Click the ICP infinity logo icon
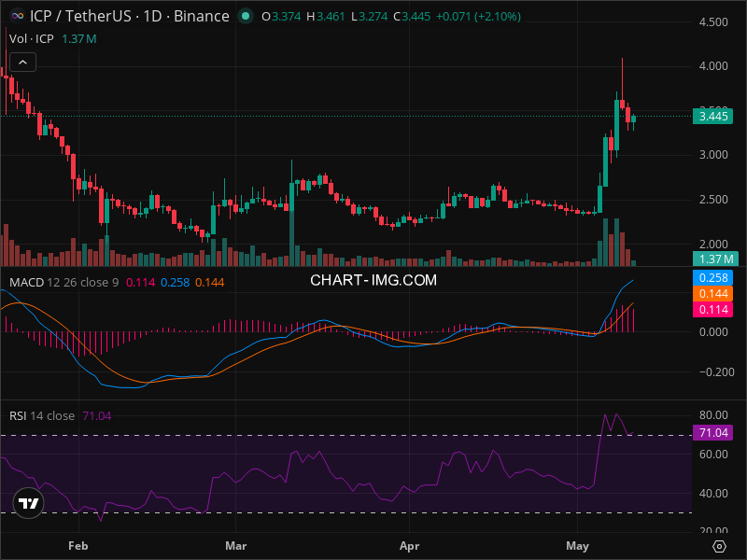Viewport: 747px width, 560px height. coord(18,16)
